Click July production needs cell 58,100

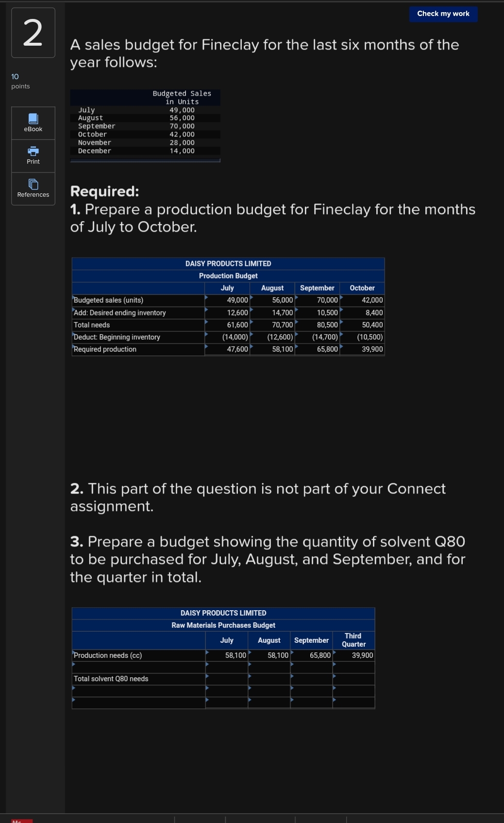pos(227,655)
